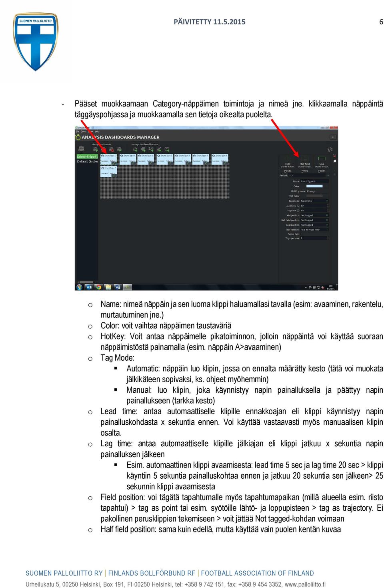Click the Periods confirm checkmark
This screenshot has width=384, height=588.
(x=328, y=175)
